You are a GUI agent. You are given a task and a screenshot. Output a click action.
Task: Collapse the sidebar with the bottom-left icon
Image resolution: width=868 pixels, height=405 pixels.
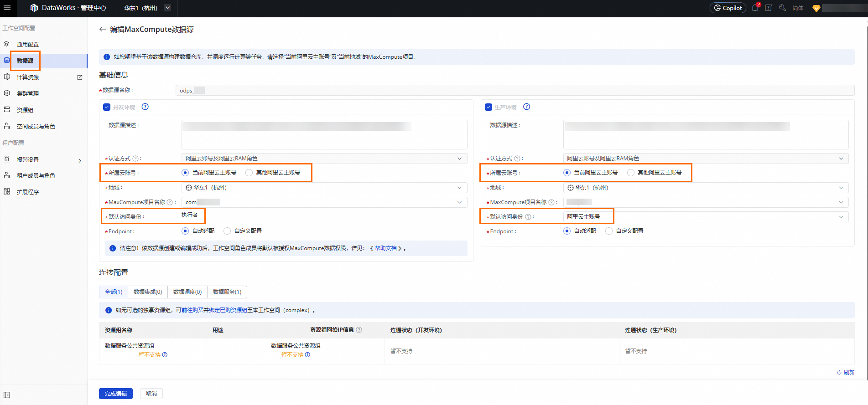pos(7,395)
